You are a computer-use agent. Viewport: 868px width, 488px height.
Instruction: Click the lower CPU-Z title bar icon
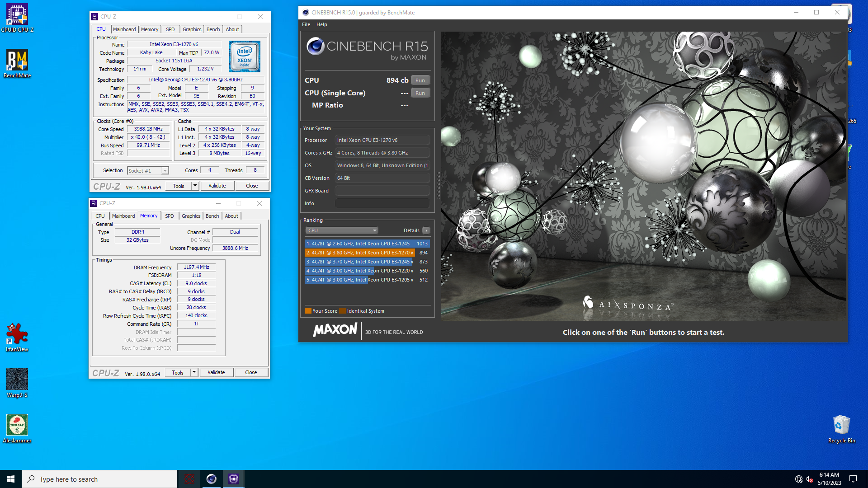[94, 203]
